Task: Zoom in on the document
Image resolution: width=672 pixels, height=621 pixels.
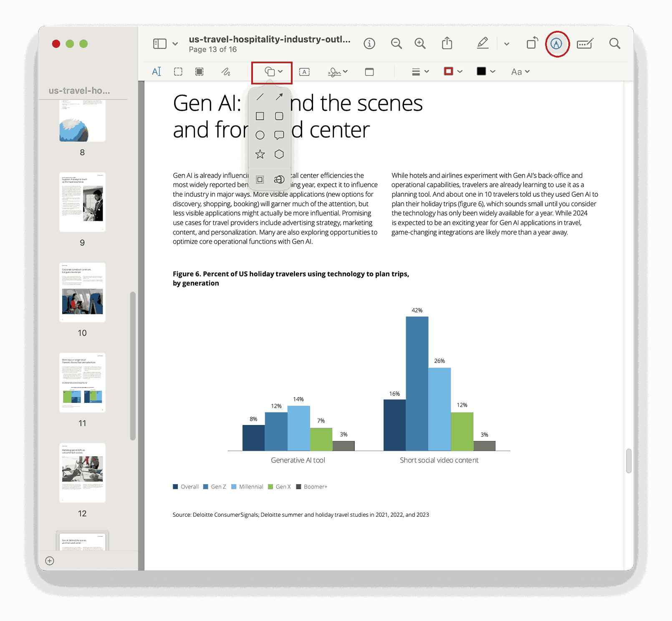Action: pos(420,43)
